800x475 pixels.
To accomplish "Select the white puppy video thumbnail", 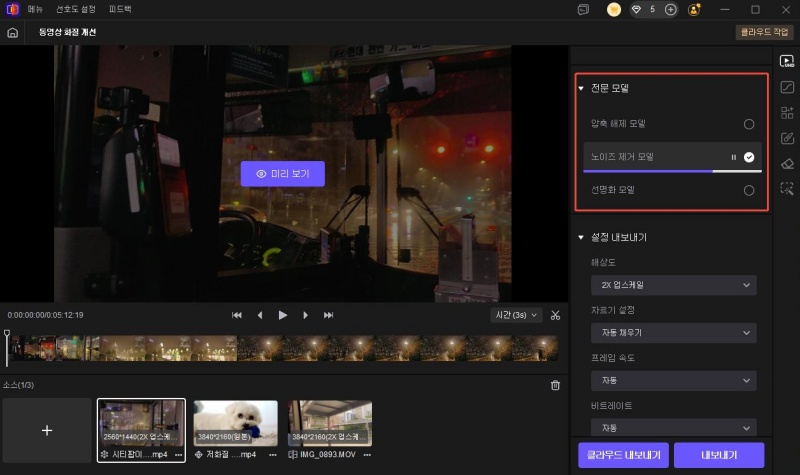I will 235,423.
